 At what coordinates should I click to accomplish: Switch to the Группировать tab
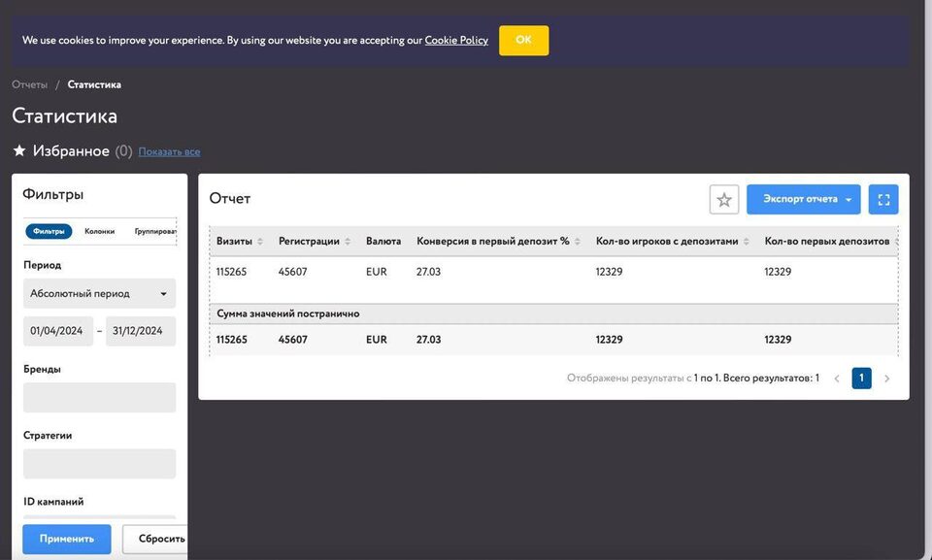[155, 231]
